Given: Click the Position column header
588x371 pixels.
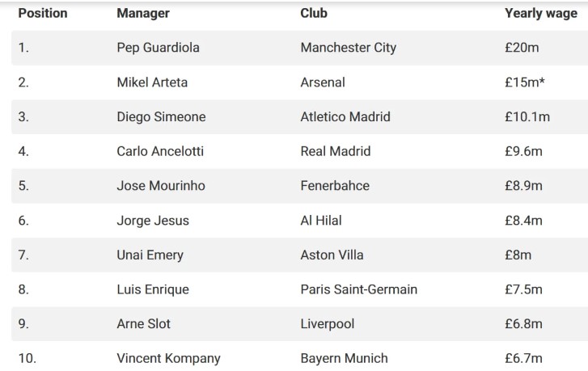Looking at the screenshot, I should (43, 13).
